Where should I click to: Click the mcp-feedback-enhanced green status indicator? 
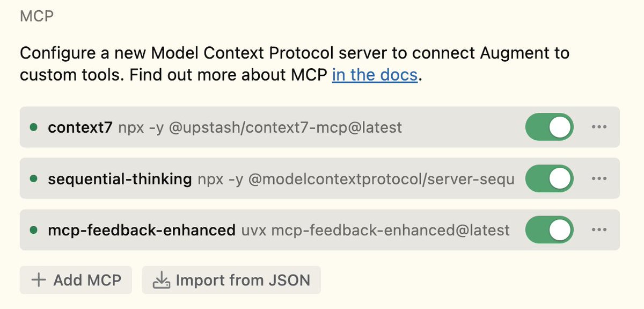[x=34, y=231]
